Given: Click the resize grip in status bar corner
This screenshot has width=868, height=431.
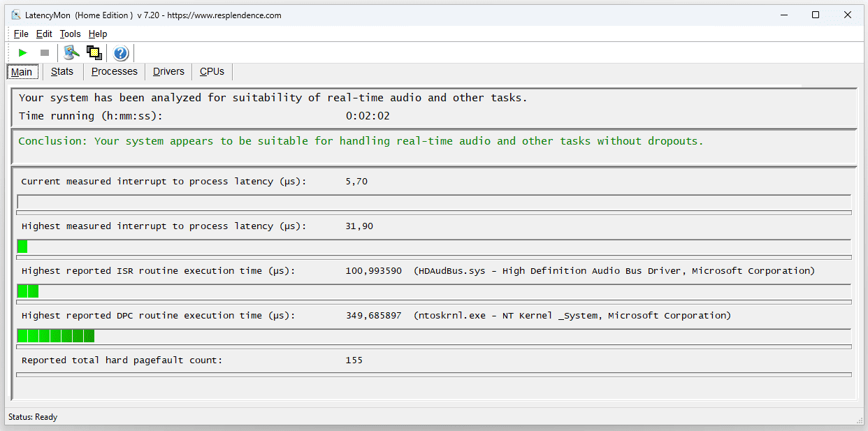Looking at the screenshot, I should (859, 419).
